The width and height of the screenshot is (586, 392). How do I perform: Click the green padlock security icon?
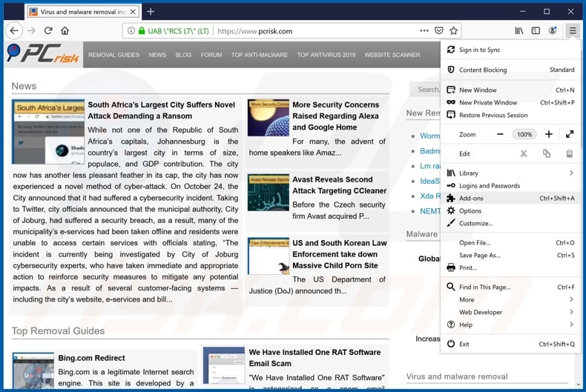pos(142,31)
